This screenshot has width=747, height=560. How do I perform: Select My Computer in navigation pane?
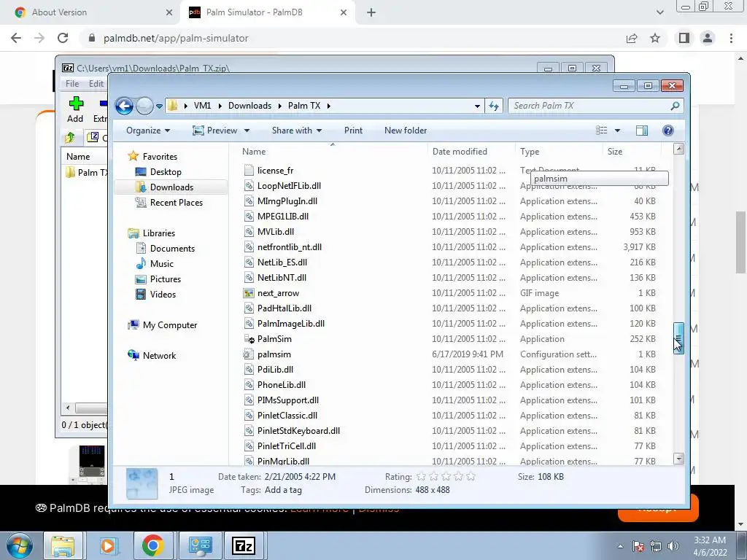[169, 325]
